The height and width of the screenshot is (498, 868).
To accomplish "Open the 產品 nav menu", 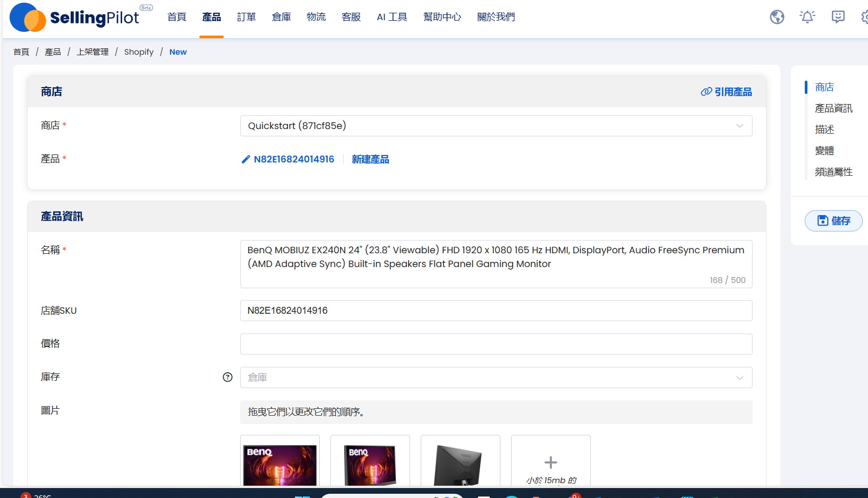I will coord(211,17).
